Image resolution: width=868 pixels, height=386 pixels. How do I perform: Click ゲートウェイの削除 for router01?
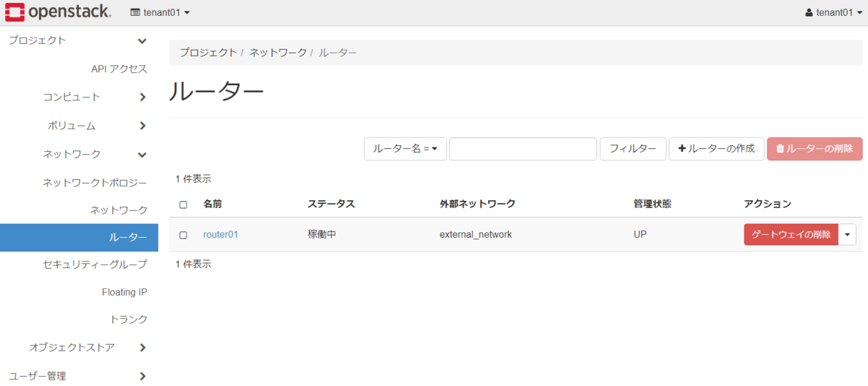tap(791, 234)
